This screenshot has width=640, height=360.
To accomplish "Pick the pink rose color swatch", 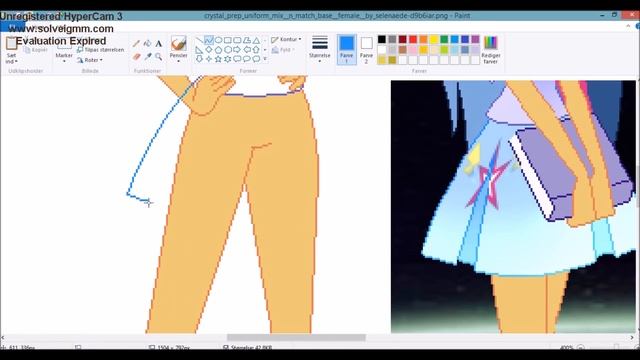I will 413,50.
